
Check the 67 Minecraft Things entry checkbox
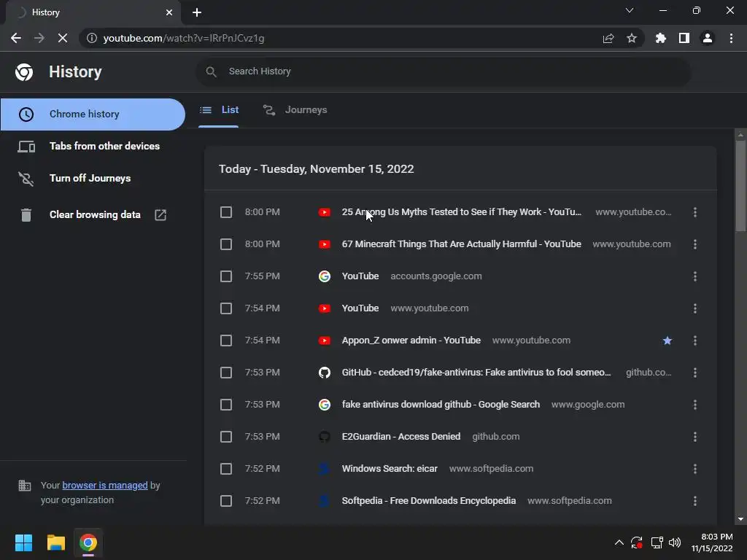[x=226, y=244]
